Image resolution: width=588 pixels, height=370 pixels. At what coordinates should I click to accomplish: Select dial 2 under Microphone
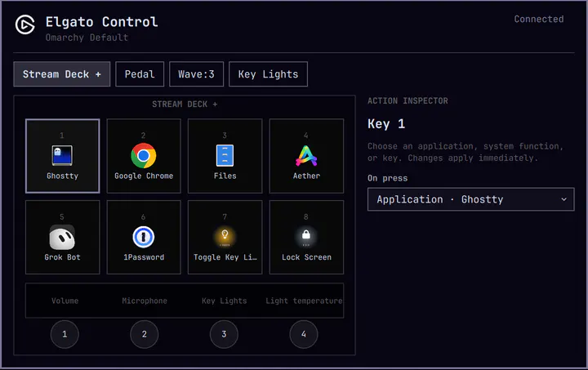click(145, 334)
